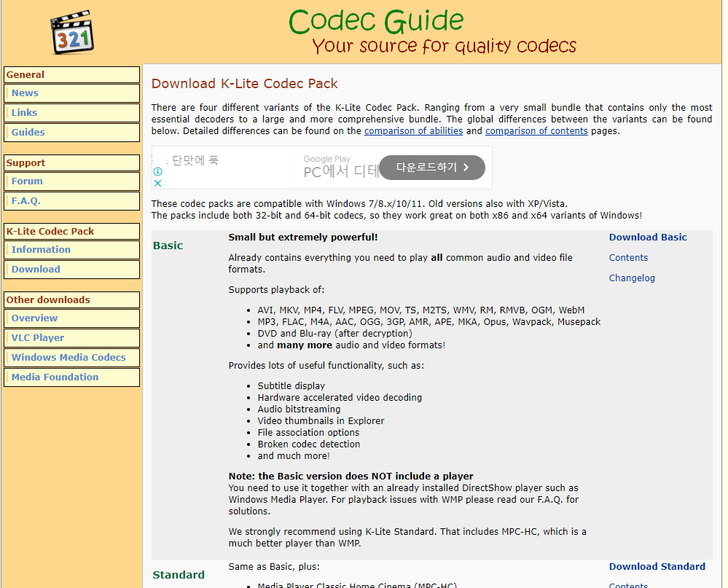Click the Note about Basic lacking a player
This screenshot has height=588, width=728.
[351, 476]
